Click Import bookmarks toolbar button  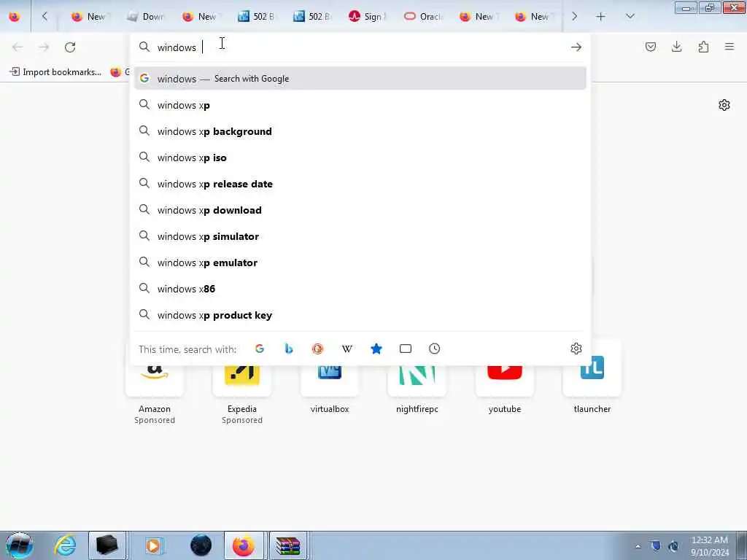tap(55, 72)
